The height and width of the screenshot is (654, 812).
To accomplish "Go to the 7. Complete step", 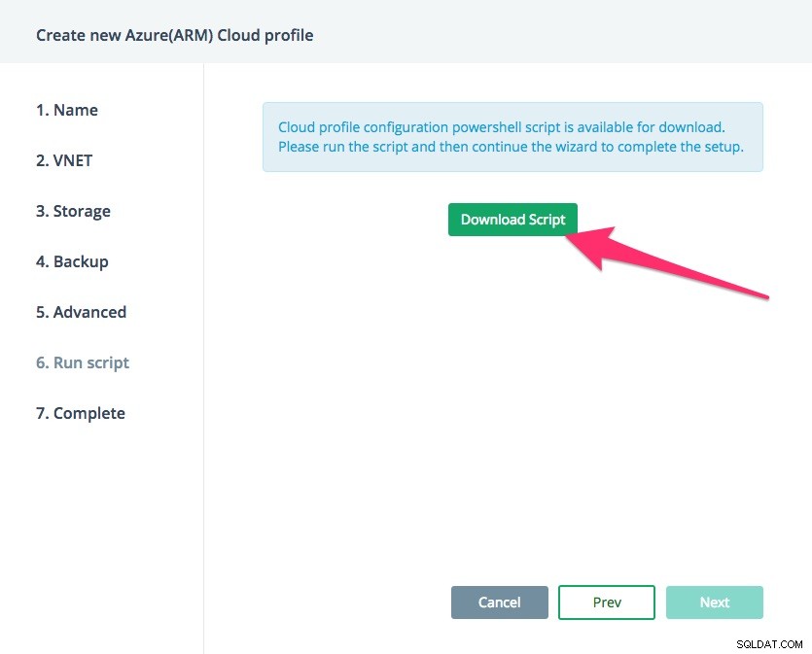I will click(81, 413).
